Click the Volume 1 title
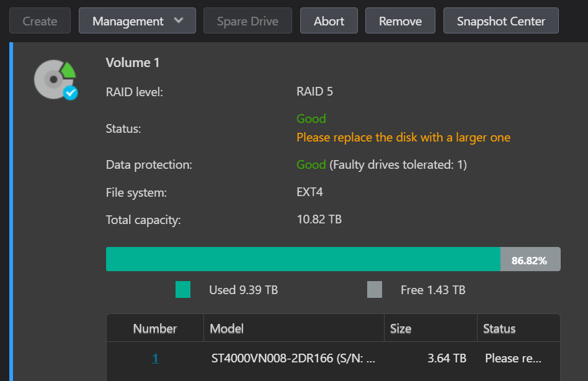Screen dimensions: 588x381 (133, 63)
